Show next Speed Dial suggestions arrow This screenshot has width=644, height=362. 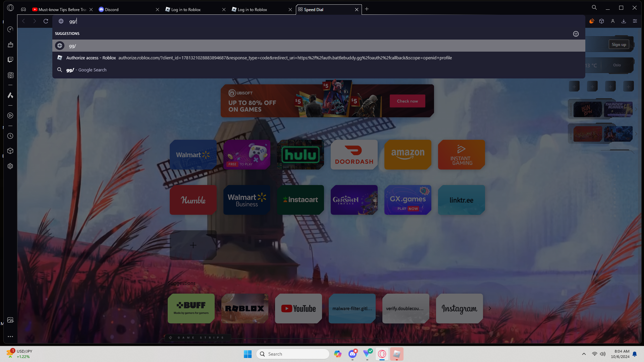pos(490,308)
